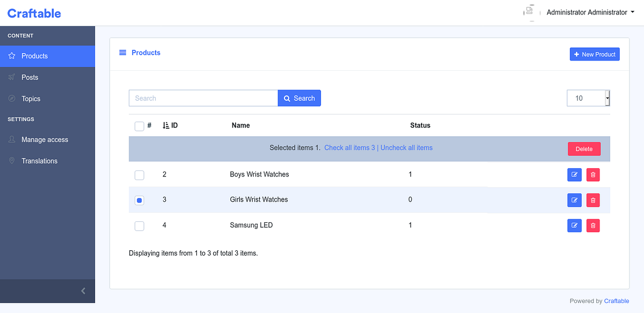Click inside the Search input field
This screenshot has width=644, height=313.
203,98
